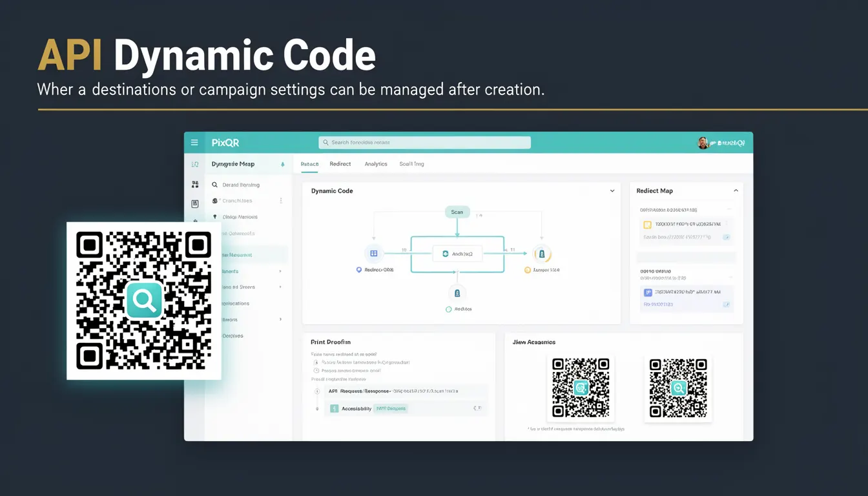Select the first radio option under Print panel

click(x=316, y=363)
